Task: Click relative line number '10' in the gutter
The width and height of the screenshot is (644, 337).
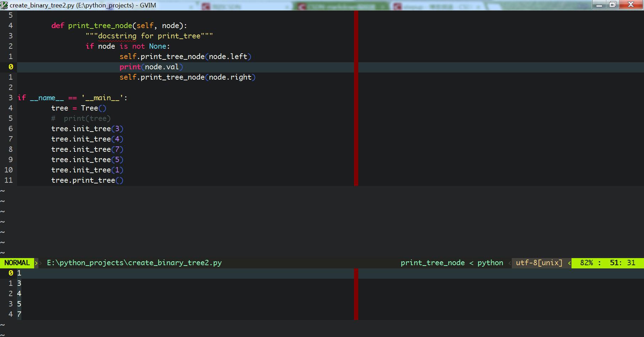Action: point(9,170)
